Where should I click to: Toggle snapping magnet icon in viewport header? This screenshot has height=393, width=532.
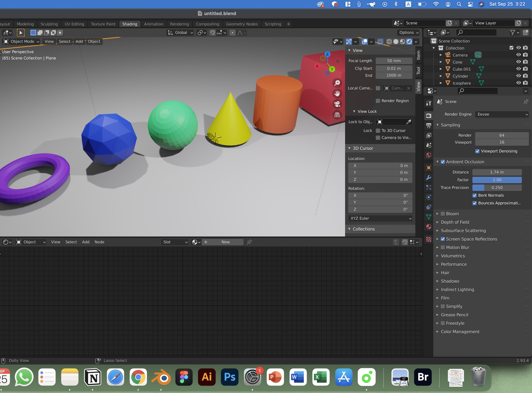click(x=212, y=33)
